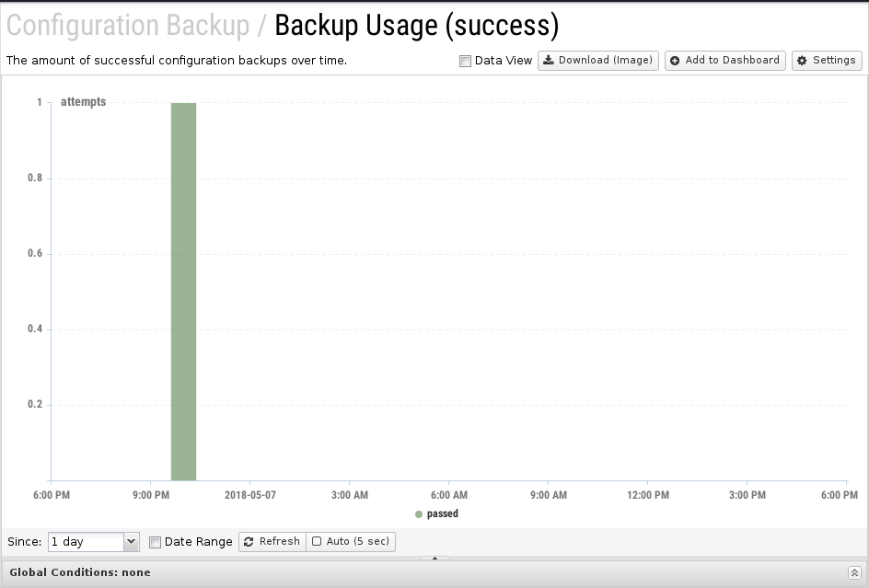Enable the Data View checkbox

[465, 61]
